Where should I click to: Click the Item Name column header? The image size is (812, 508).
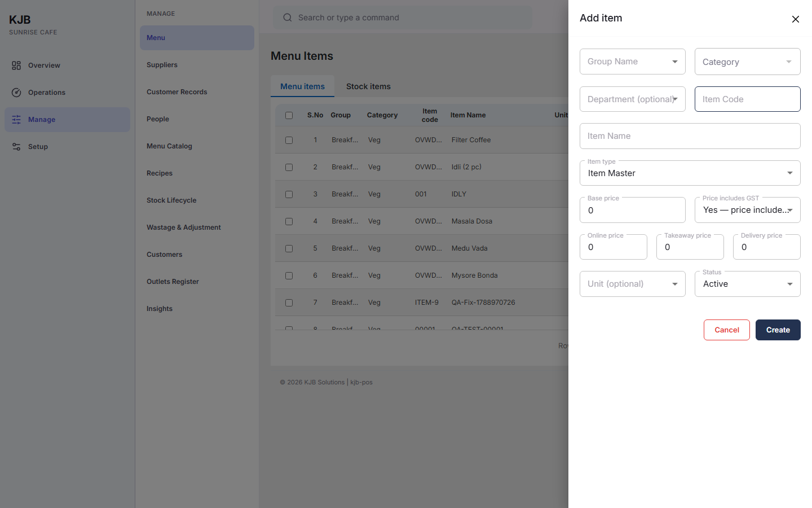pyautogui.click(x=468, y=115)
